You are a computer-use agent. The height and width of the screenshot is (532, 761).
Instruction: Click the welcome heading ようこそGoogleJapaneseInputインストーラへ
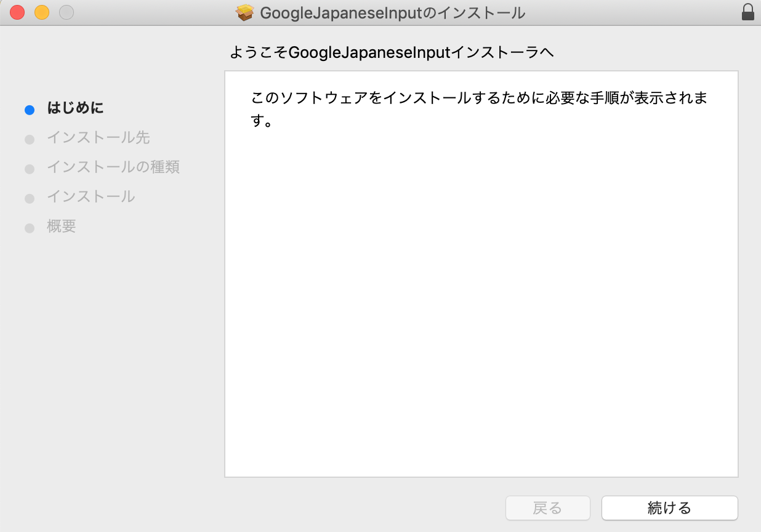tap(392, 53)
